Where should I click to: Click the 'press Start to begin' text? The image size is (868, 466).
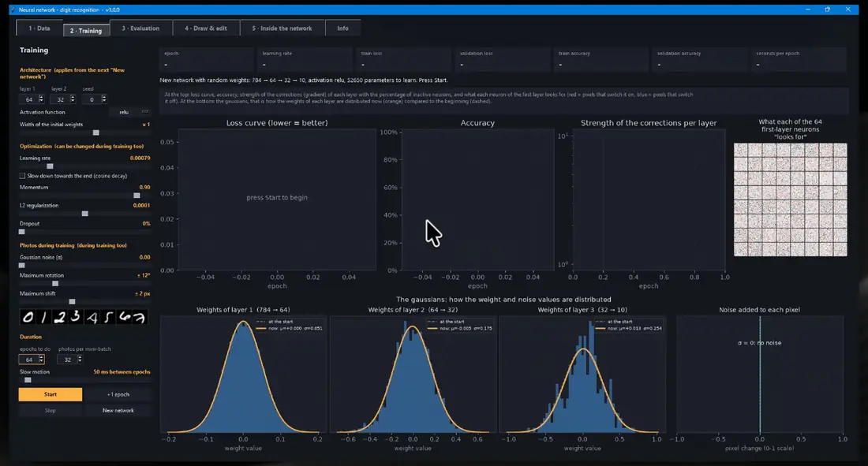[x=277, y=198]
